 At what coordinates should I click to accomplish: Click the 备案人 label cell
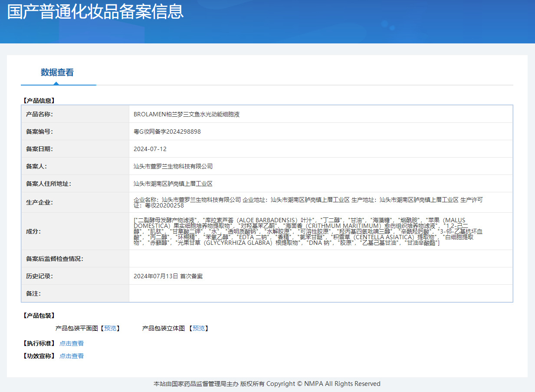pos(75,166)
